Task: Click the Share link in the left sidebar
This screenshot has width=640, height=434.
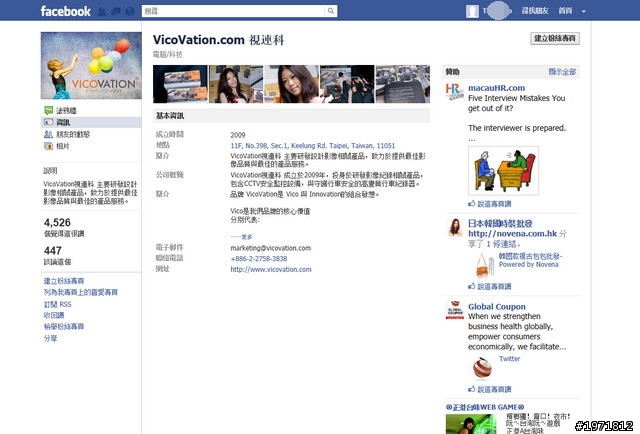Action: (51, 338)
